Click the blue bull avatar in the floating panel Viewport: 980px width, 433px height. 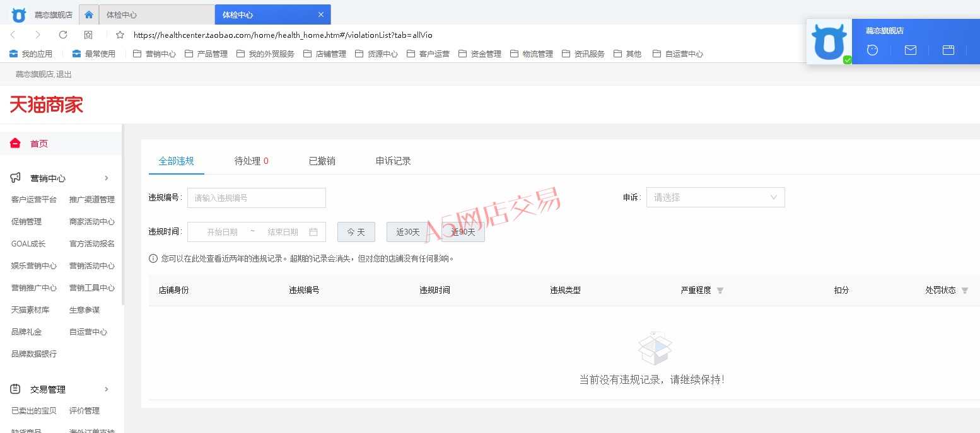(x=829, y=42)
